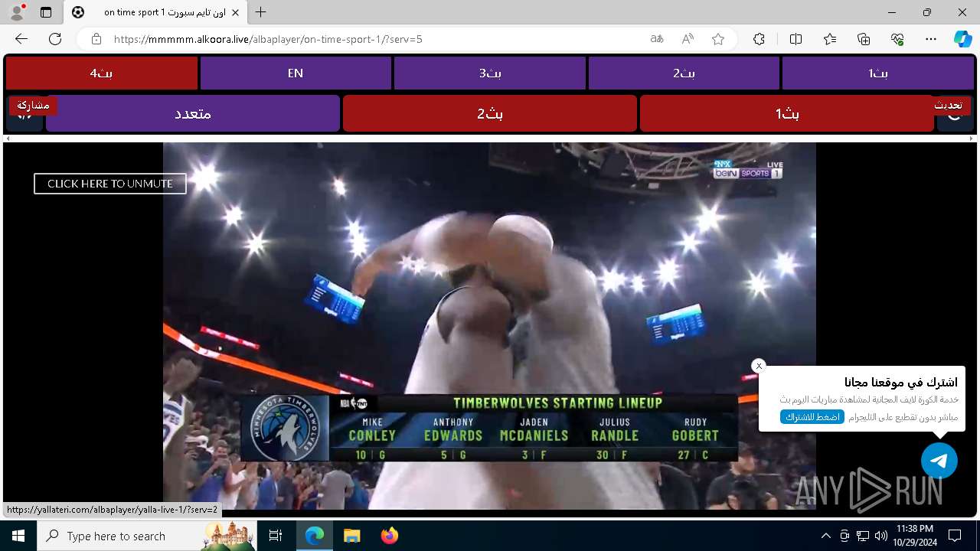The image size is (980, 551).
Task: Open the Windows Start menu
Action: coord(18,536)
